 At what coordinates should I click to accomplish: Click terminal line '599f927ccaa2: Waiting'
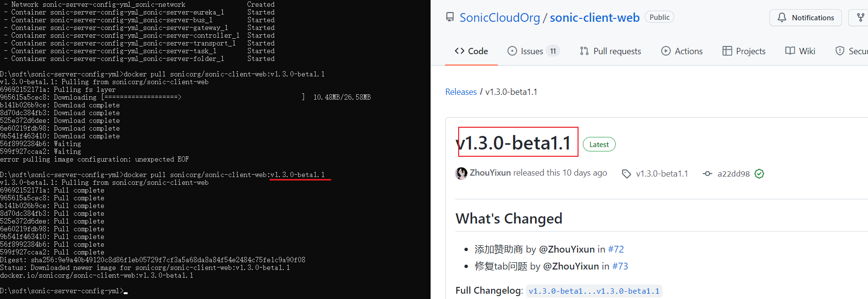41,151
